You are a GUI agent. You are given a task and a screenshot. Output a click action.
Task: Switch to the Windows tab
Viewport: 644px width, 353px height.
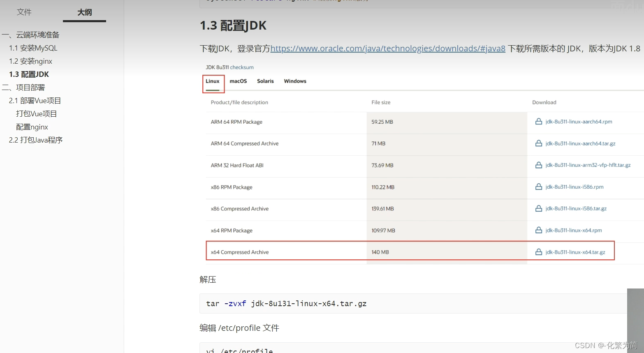click(295, 81)
